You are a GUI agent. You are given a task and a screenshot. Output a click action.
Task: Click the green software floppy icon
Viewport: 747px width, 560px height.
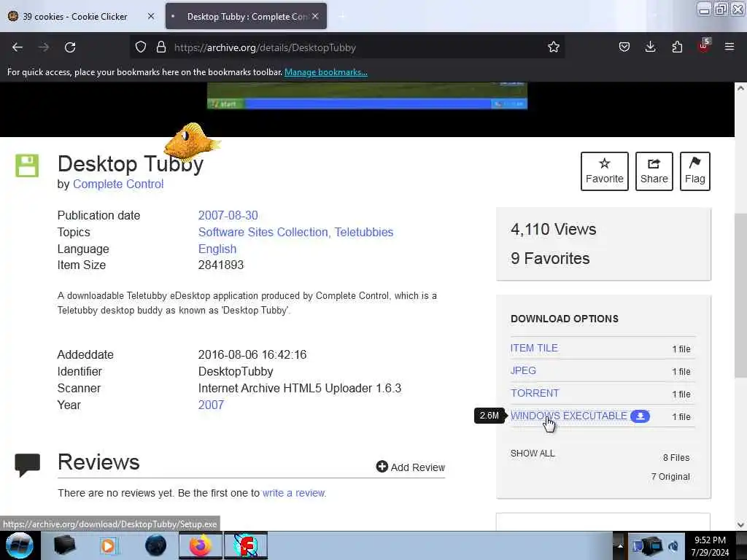point(27,166)
